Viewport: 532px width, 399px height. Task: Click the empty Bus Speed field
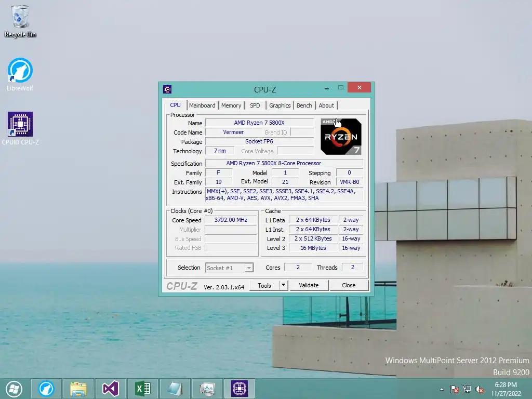pos(231,238)
